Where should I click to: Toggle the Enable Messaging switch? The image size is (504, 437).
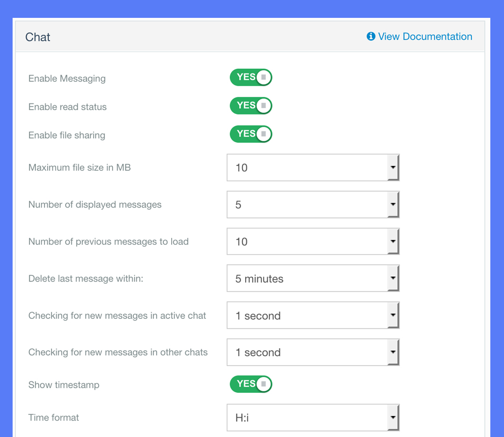pos(251,77)
